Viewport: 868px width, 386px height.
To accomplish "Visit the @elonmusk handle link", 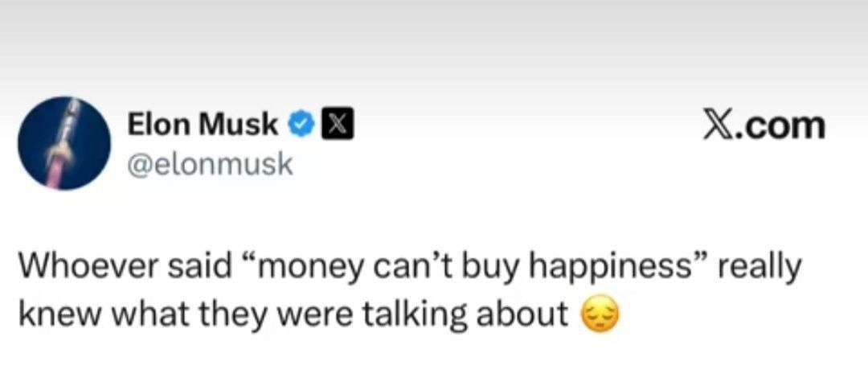I will [x=210, y=165].
